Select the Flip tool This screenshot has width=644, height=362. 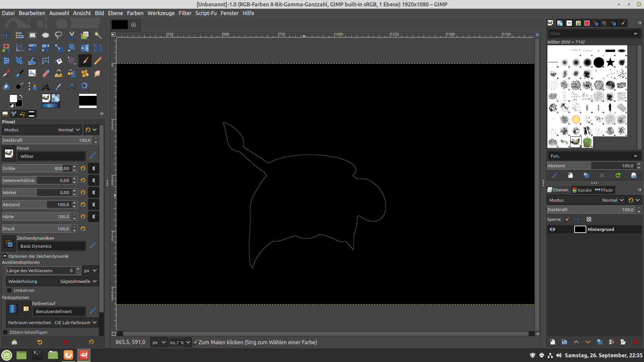click(x=85, y=48)
